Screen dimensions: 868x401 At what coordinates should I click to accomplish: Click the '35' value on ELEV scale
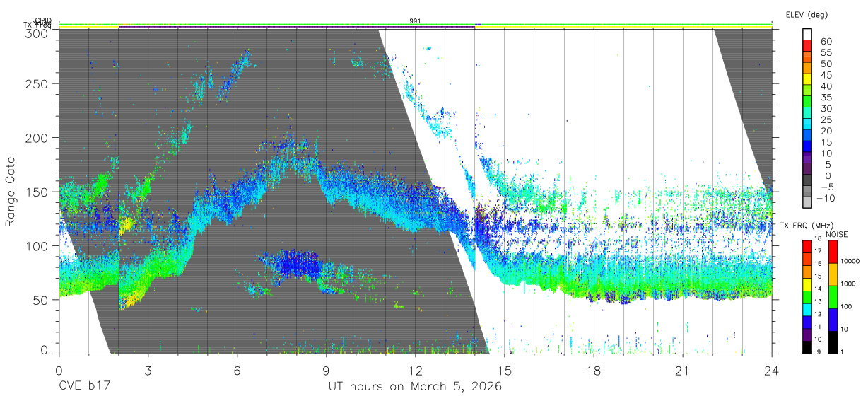826,98
